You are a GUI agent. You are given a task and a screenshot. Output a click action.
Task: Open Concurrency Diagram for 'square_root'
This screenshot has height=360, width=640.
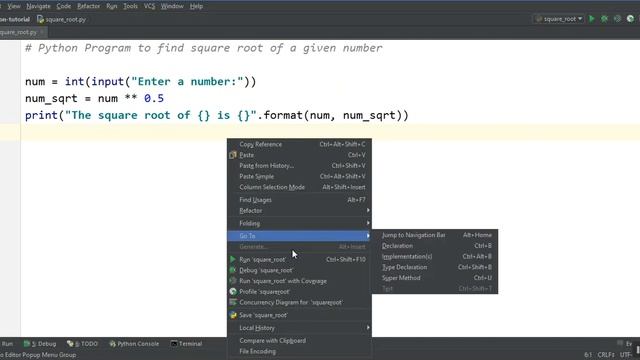(x=299, y=302)
